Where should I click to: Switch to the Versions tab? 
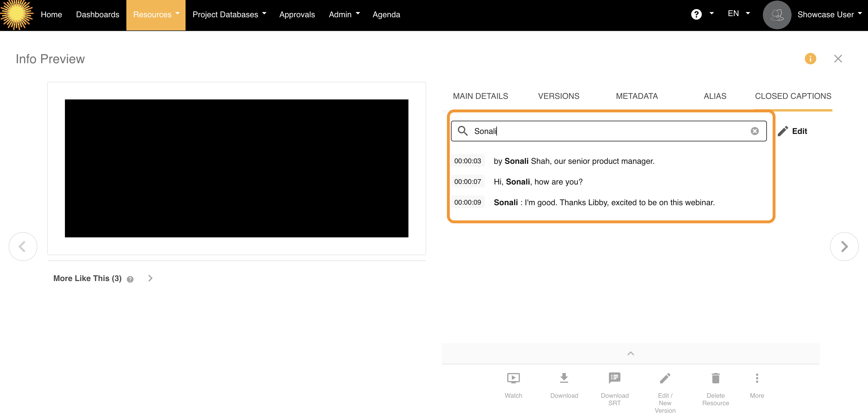pyautogui.click(x=558, y=96)
